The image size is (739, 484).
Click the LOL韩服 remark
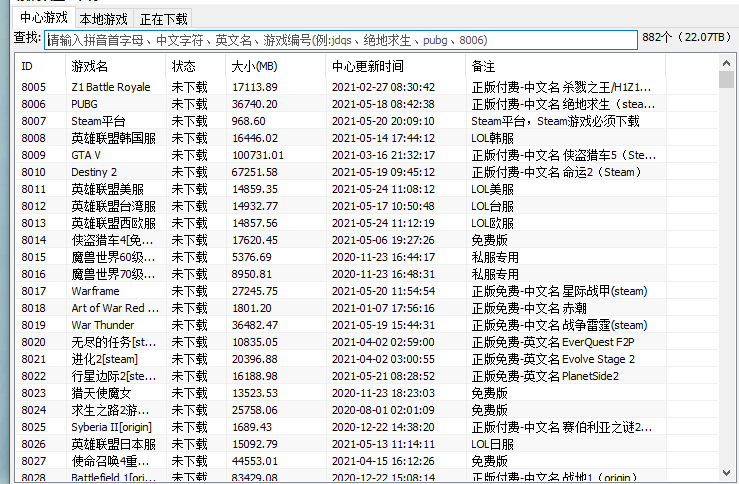(493, 138)
